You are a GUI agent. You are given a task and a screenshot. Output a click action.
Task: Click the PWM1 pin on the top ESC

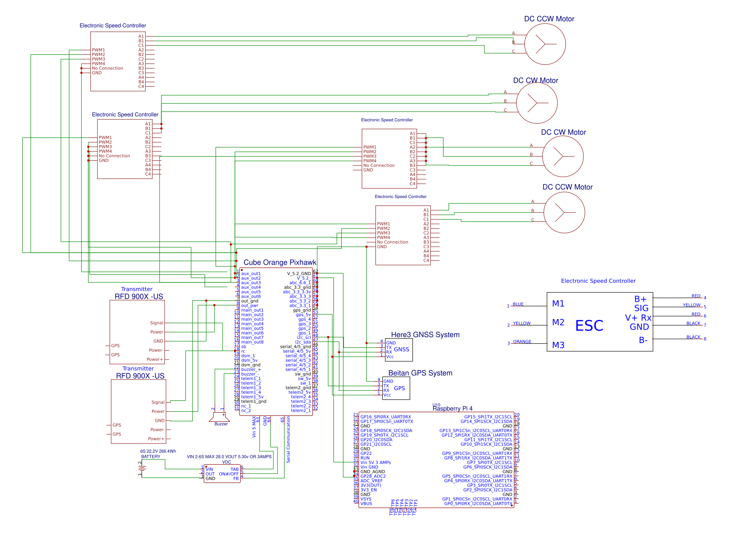97,51
